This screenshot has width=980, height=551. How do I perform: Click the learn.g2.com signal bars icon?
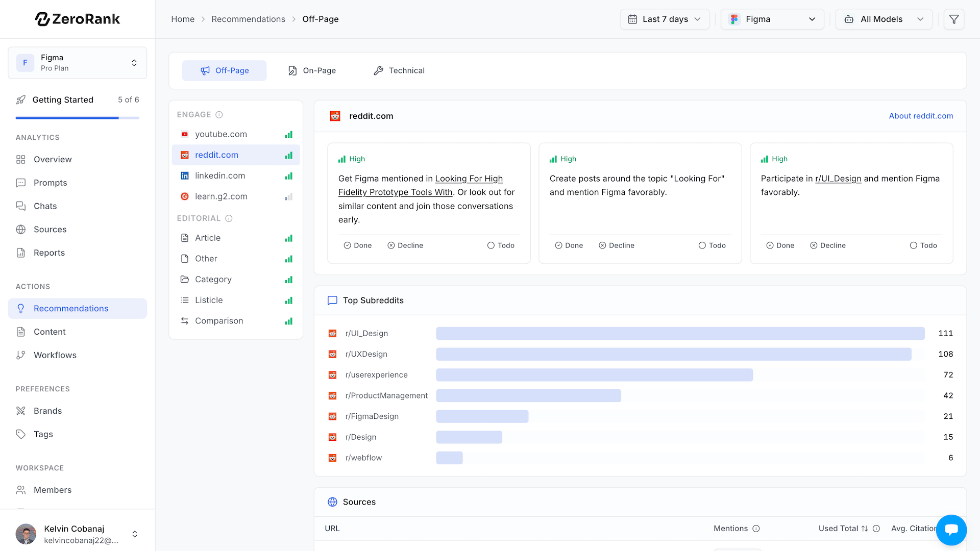pyautogui.click(x=288, y=197)
